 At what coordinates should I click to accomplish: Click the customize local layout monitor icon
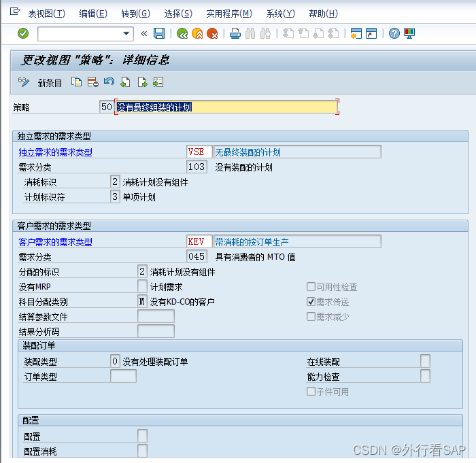tap(409, 33)
